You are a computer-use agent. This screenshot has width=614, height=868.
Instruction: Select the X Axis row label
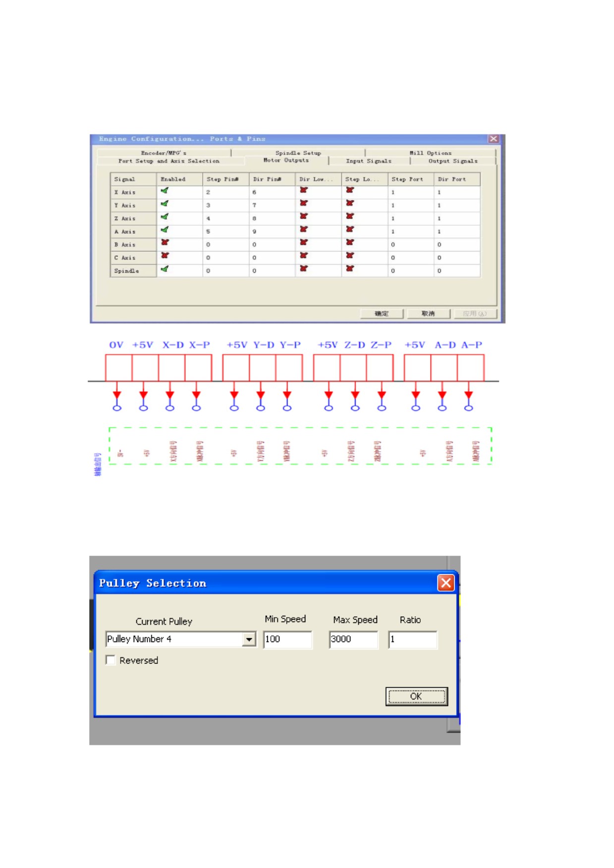(134, 192)
